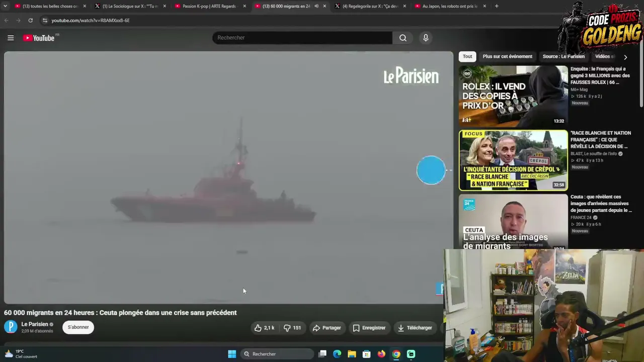Open video titled RACE BLANCHE ET NATION FRANÇAISE
Image resolution: width=644 pixels, height=362 pixels.
coord(601,140)
